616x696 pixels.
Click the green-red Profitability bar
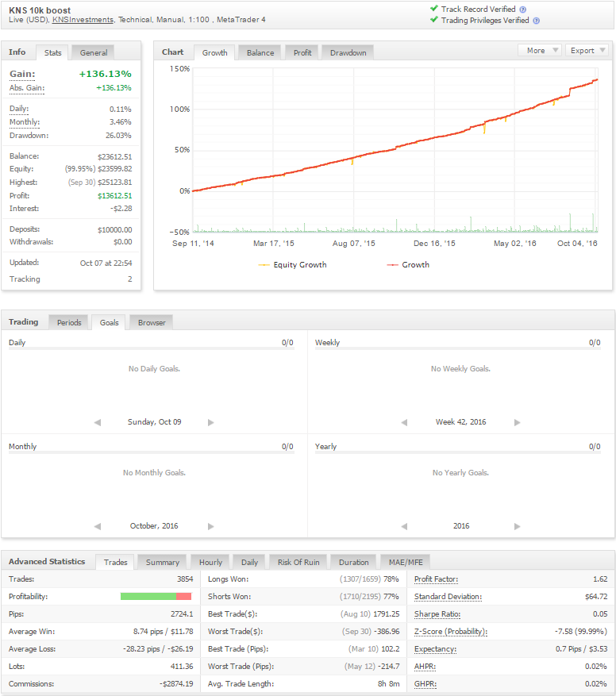coord(156,597)
